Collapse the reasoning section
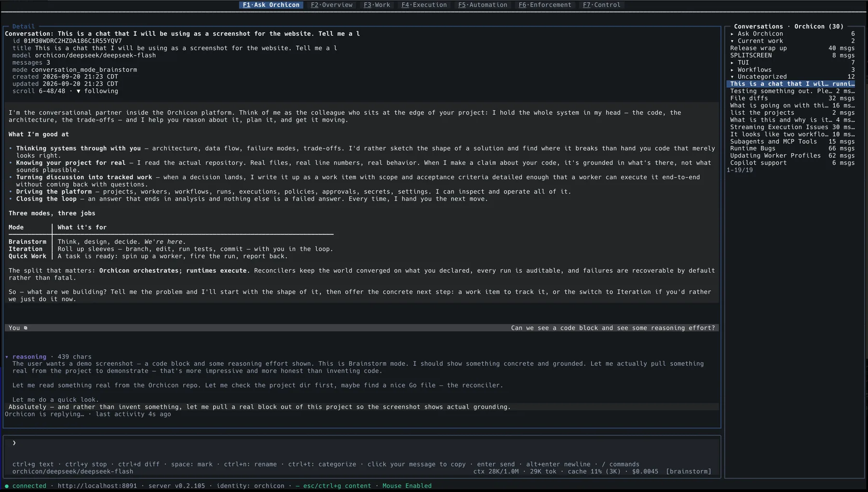The image size is (868, 492). [x=7, y=357]
